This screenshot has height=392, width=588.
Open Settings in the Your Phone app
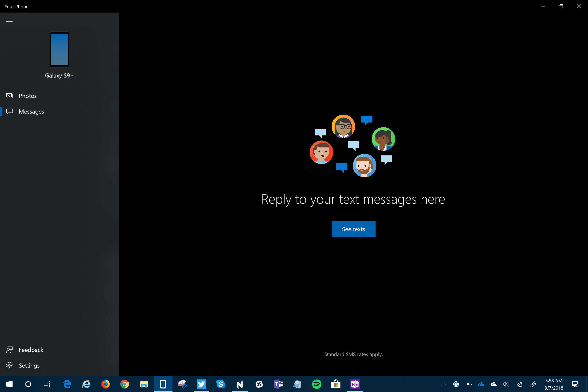(x=29, y=365)
